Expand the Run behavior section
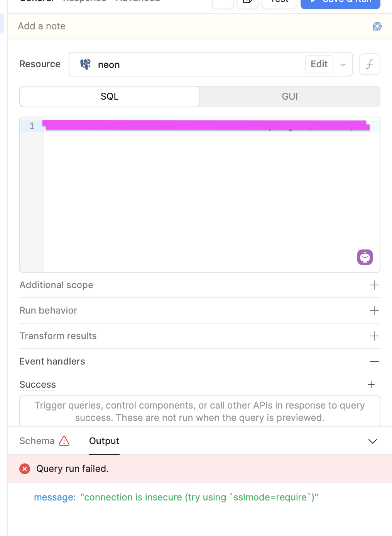The width and height of the screenshot is (392, 536). click(200, 310)
